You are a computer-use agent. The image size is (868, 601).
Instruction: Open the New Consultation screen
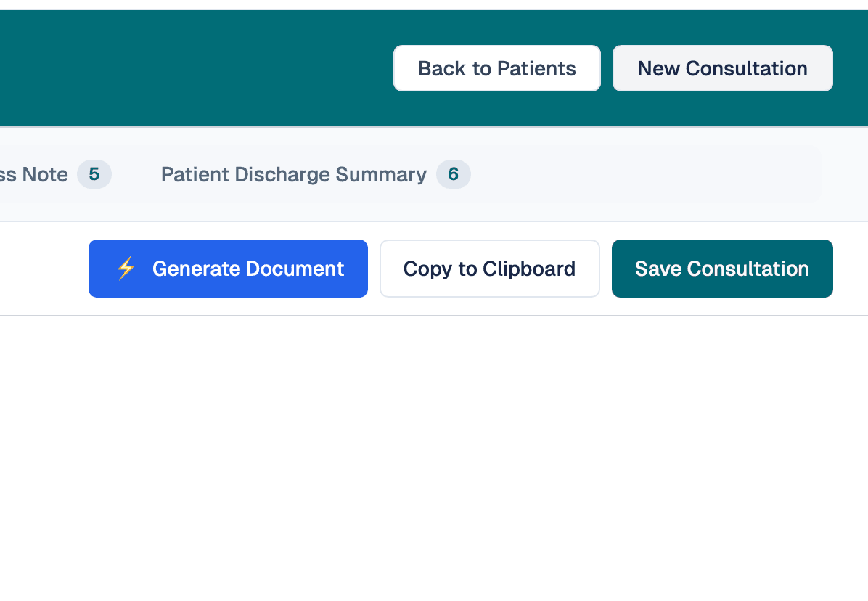(722, 68)
